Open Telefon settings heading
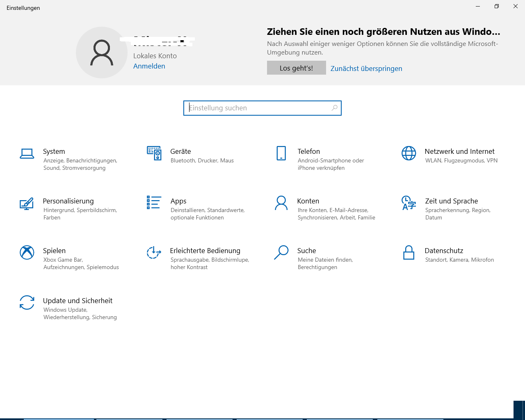The width and height of the screenshot is (525, 420). point(309,151)
